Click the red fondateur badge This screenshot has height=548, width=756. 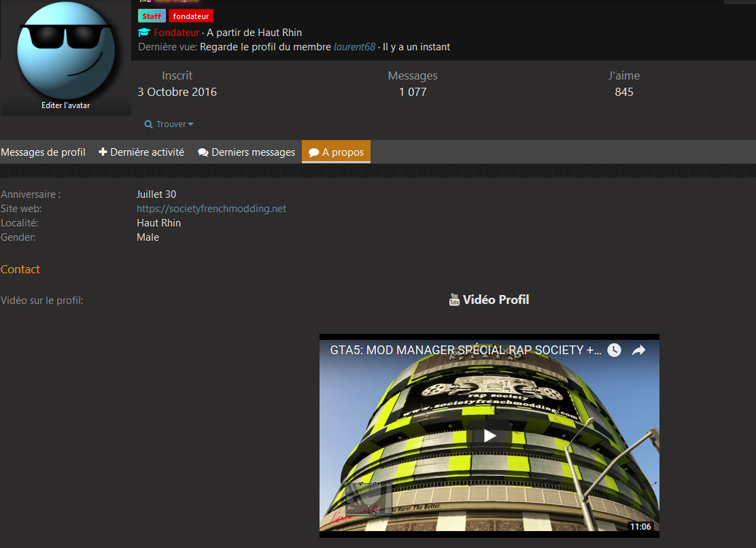click(191, 16)
